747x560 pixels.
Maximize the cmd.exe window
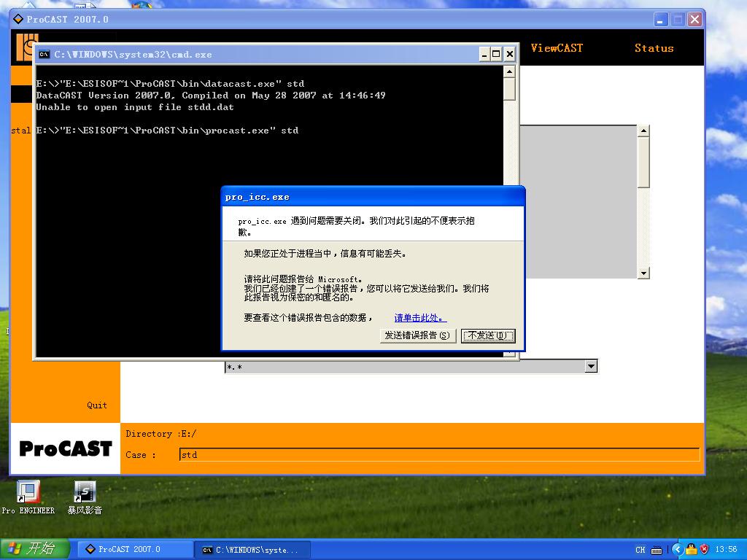[x=496, y=54]
